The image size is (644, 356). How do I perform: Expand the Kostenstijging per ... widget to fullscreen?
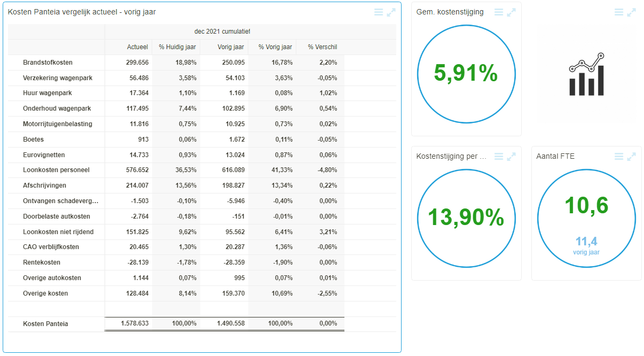(512, 156)
